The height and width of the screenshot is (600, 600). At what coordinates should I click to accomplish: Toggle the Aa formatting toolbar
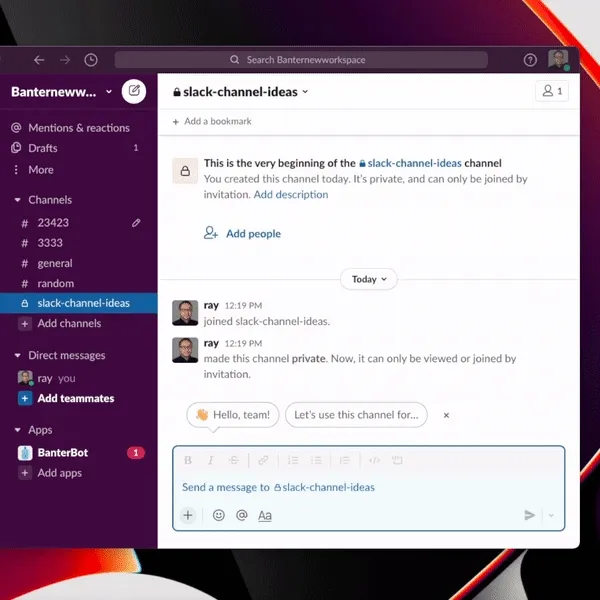[x=265, y=516]
